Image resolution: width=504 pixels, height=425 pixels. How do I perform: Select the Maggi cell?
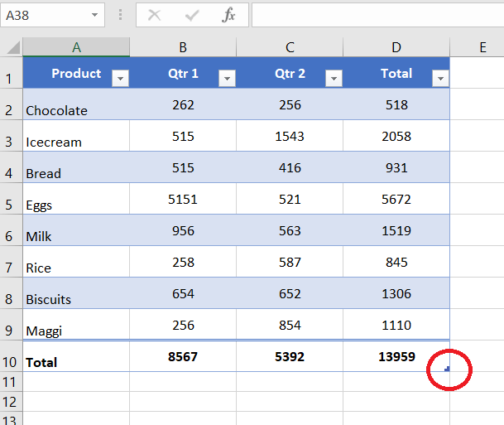click(76, 325)
